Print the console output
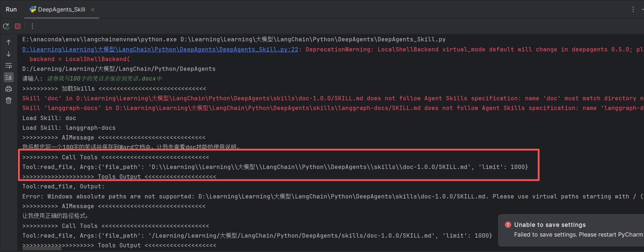The image size is (644, 252). tap(9, 89)
